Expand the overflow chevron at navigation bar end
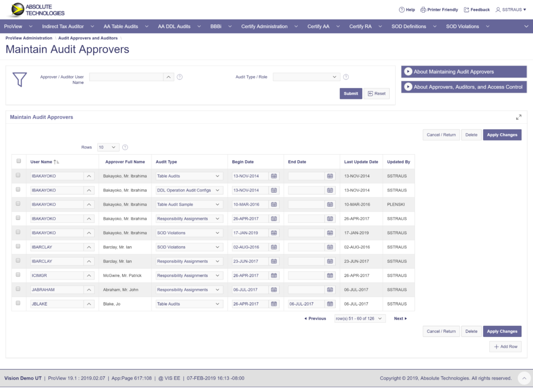 [x=526, y=27]
